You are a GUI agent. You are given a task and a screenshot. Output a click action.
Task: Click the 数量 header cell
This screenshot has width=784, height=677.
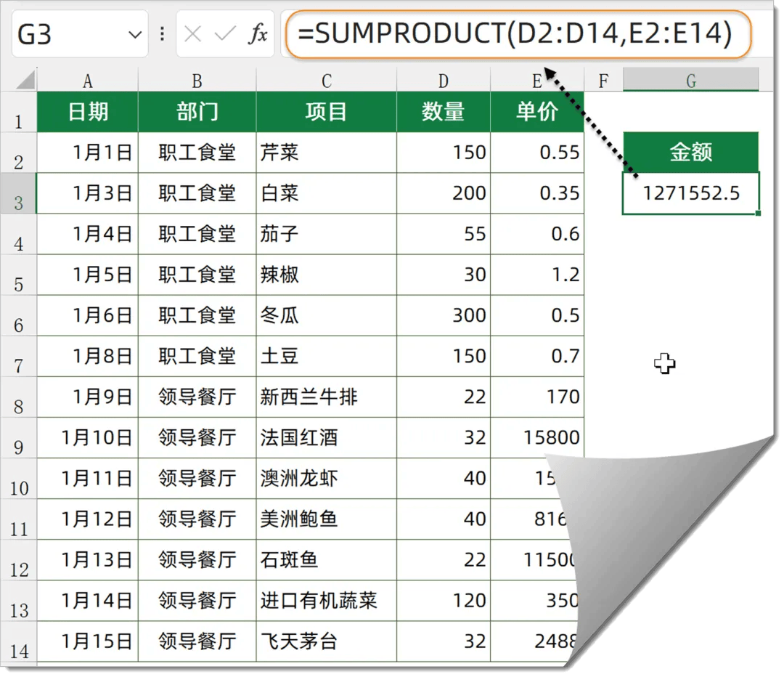pos(444,112)
